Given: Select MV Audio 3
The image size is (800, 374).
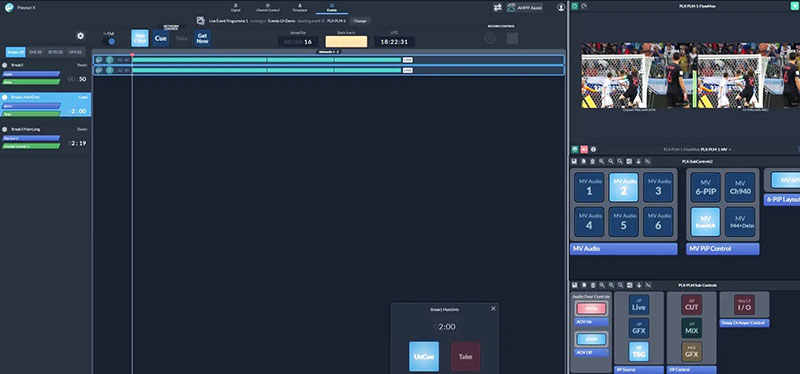Looking at the screenshot, I should pyautogui.click(x=658, y=187).
